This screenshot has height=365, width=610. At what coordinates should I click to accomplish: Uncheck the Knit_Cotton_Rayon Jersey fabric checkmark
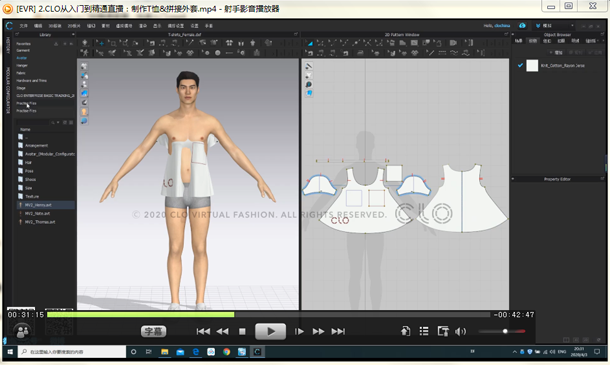tap(520, 65)
